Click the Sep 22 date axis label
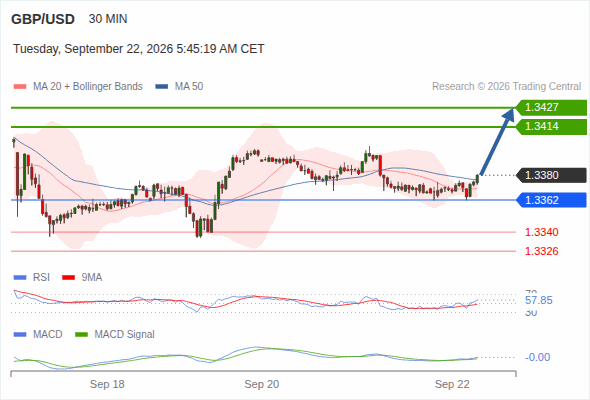 (x=452, y=384)
